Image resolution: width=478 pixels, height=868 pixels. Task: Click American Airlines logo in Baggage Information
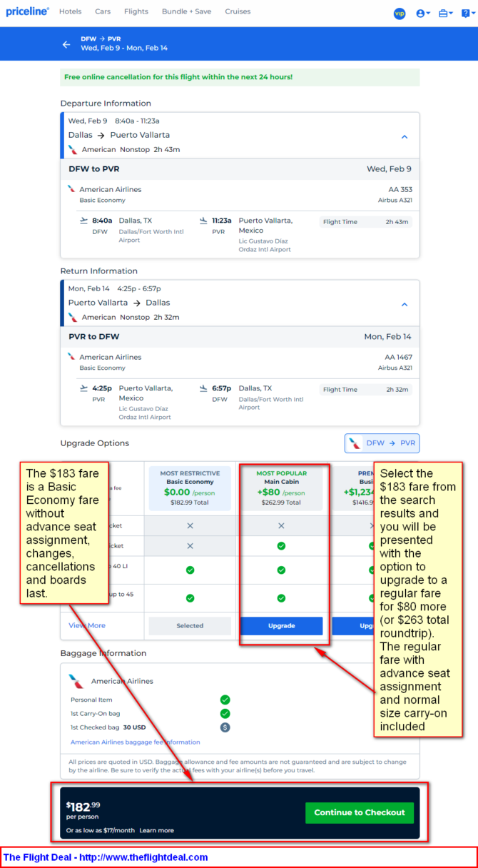76,681
